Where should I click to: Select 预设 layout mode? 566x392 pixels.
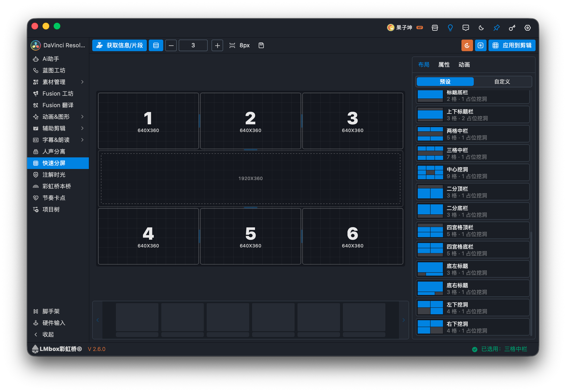click(x=445, y=82)
